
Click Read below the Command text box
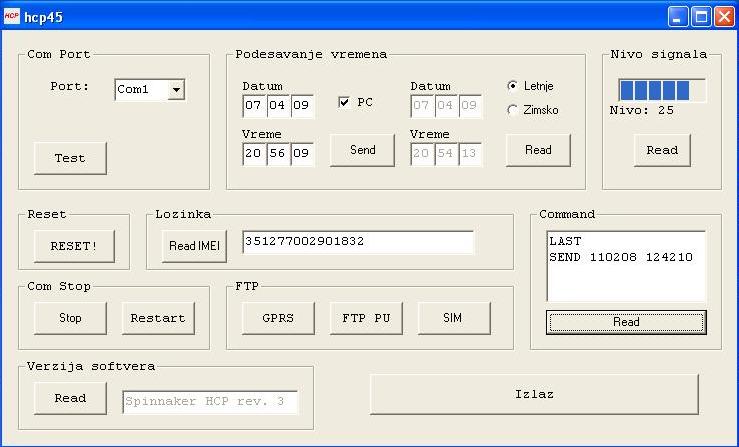tap(625, 322)
